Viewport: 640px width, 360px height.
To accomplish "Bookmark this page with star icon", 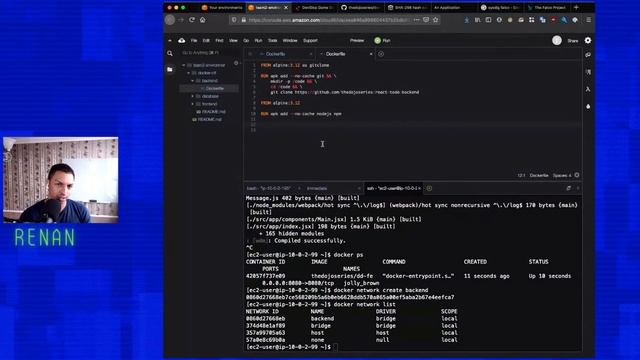I will pyautogui.click(x=436, y=20).
